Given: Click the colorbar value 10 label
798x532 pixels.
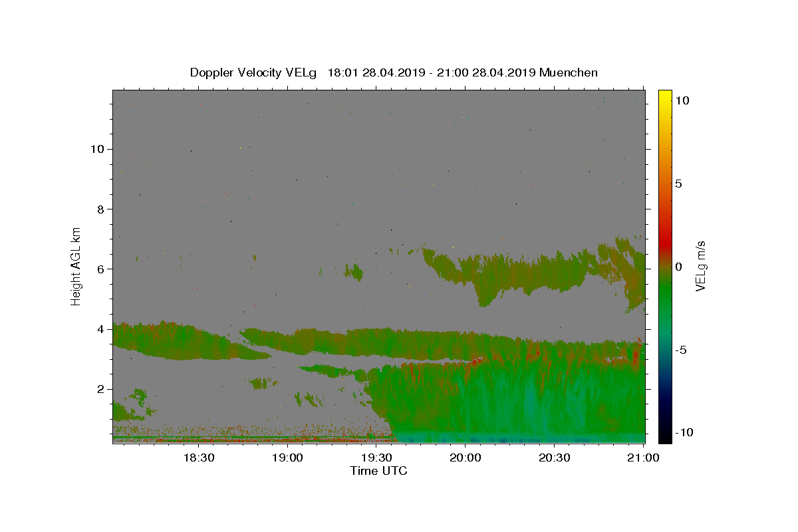Looking at the screenshot, I should tap(682, 100).
